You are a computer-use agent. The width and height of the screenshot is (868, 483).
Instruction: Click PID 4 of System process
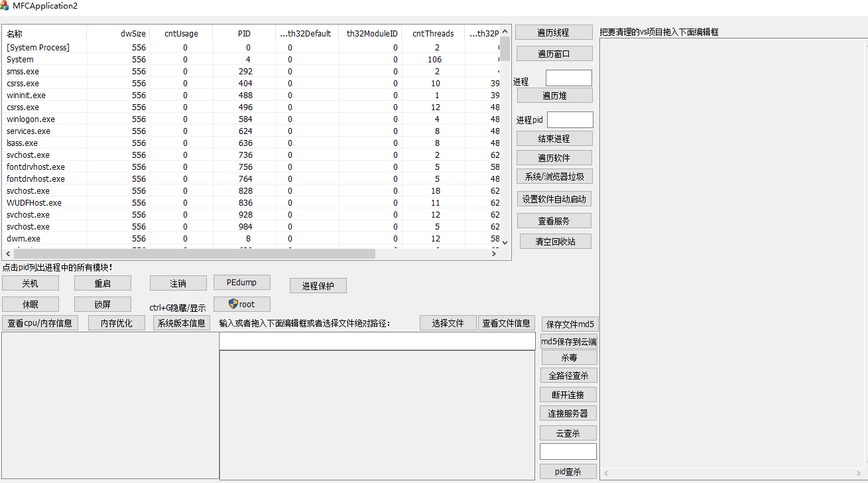coord(248,59)
